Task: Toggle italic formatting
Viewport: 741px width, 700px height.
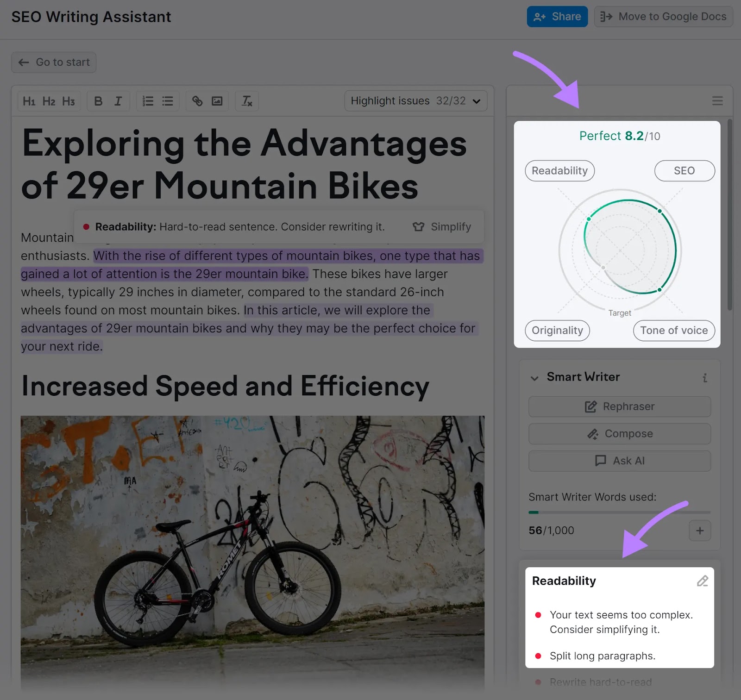Action: point(119,101)
